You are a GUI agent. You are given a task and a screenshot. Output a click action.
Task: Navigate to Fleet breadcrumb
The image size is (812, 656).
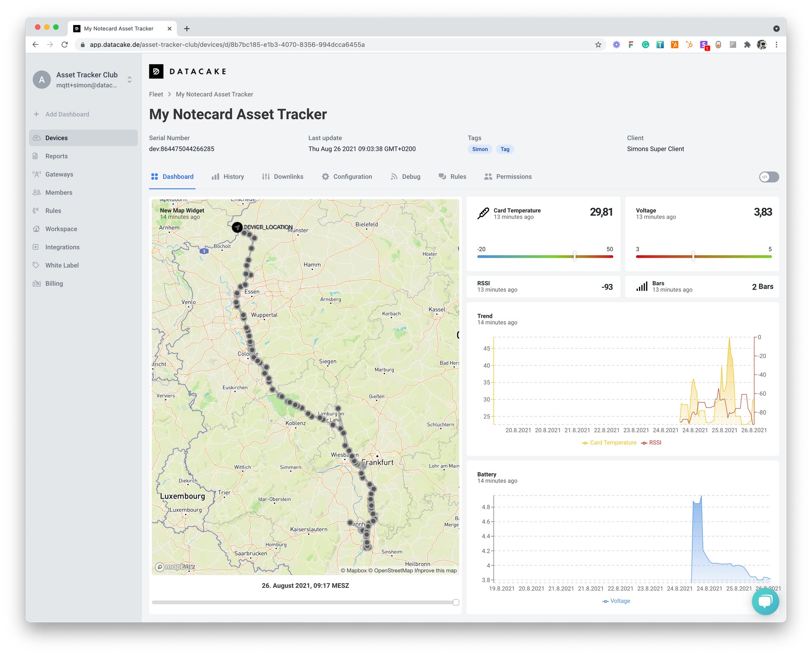coord(156,94)
